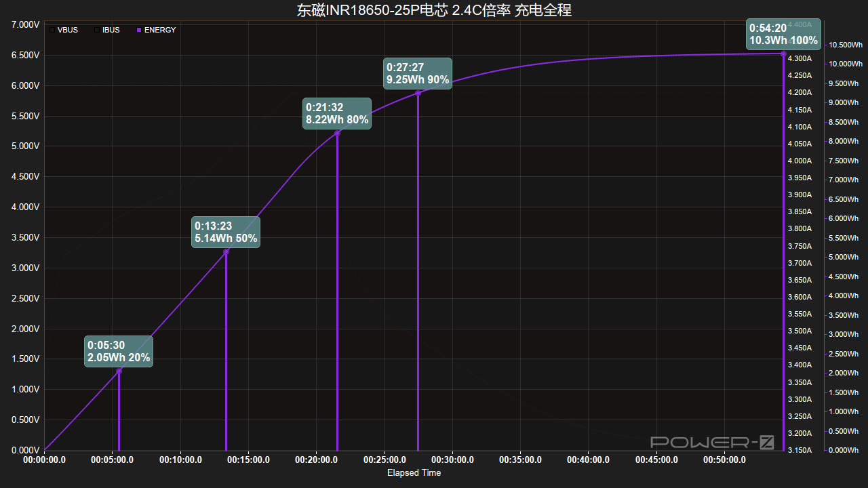This screenshot has height=488, width=868.
Task: Open the 0:27:27 9.25Wh annotation box
Action: [x=418, y=74]
